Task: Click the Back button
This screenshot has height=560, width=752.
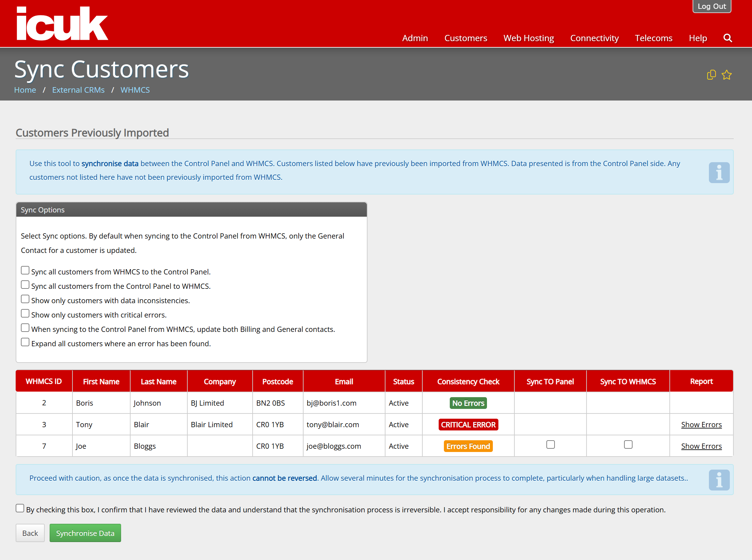Action: click(x=30, y=533)
